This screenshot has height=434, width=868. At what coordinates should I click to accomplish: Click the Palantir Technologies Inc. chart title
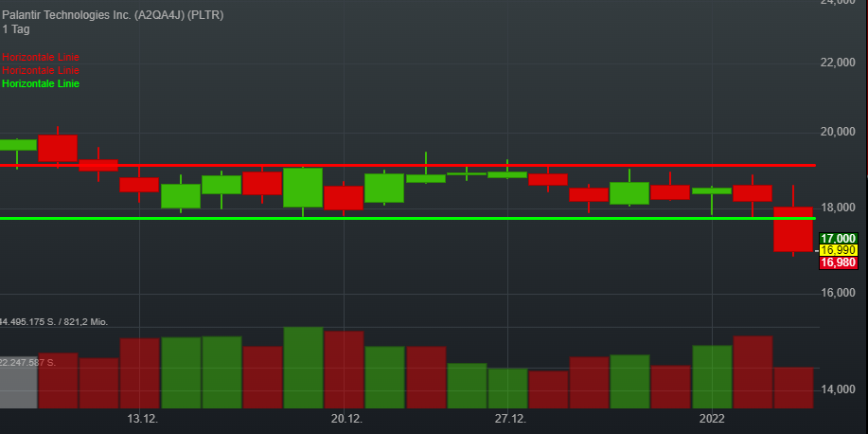(113, 15)
